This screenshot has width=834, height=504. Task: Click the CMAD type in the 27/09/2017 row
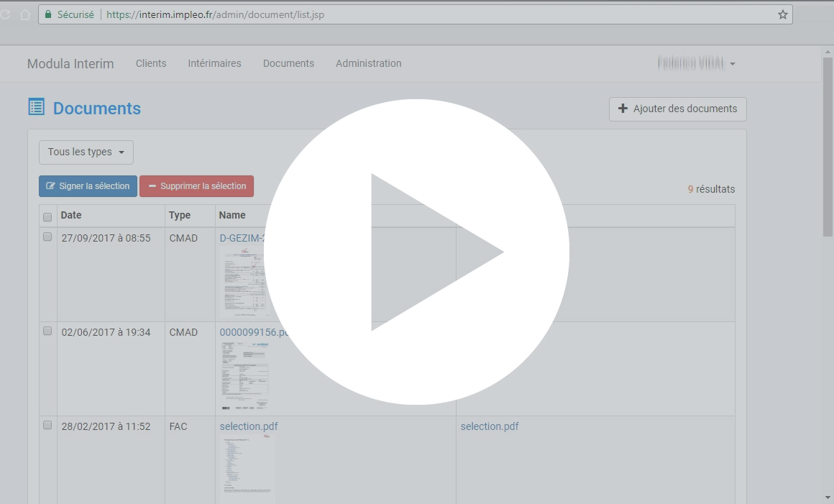coord(183,238)
